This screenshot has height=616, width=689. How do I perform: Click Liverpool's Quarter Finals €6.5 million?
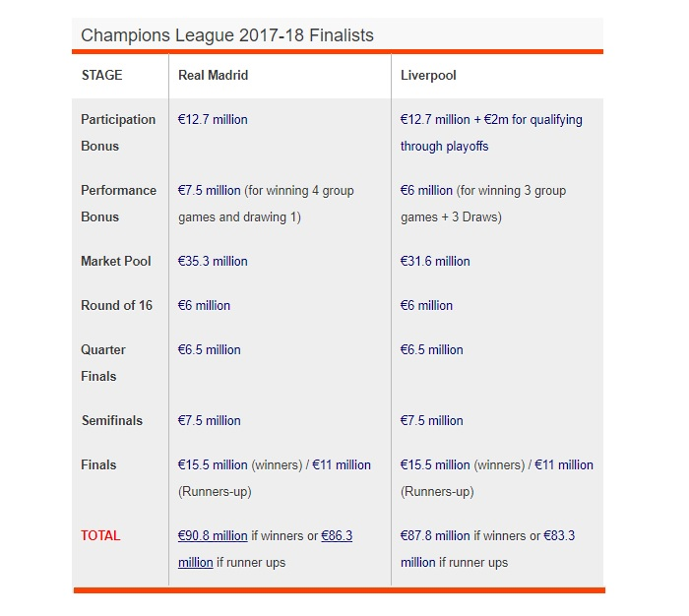pyautogui.click(x=431, y=349)
